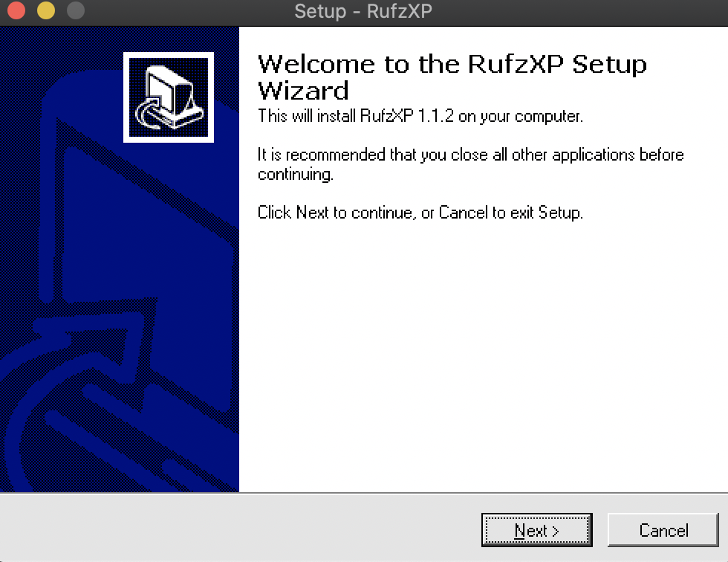Select the line stating RufzXP will be installed
The image size is (728, 562).
(420, 116)
